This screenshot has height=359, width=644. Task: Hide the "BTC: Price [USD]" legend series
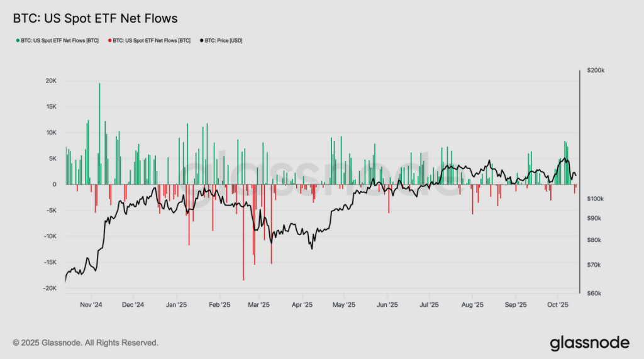click(x=223, y=41)
